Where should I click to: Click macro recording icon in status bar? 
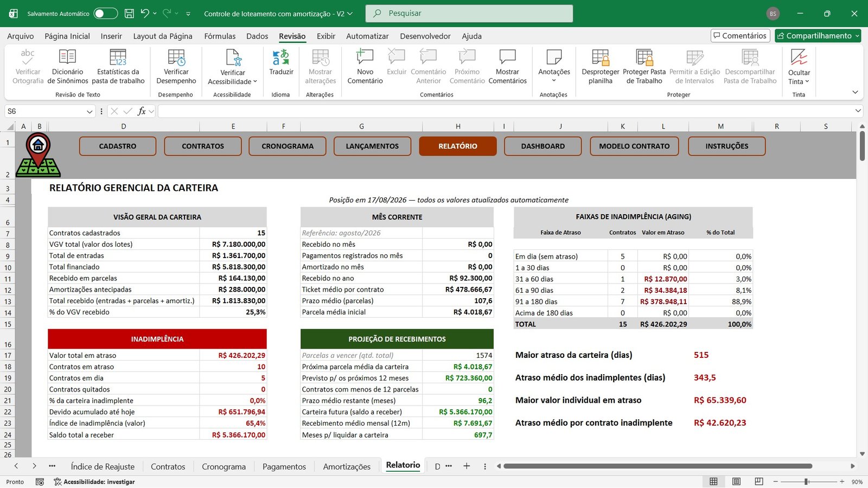[40, 481]
